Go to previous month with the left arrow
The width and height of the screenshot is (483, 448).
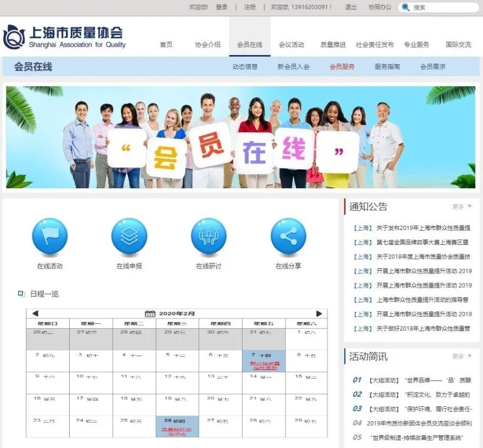[35, 313]
